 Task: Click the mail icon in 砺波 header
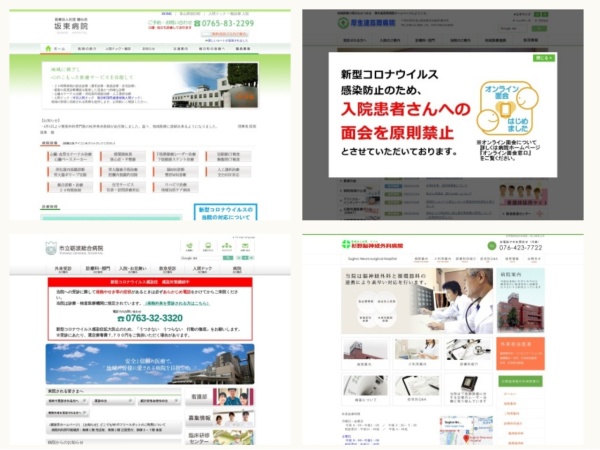[245, 246]
